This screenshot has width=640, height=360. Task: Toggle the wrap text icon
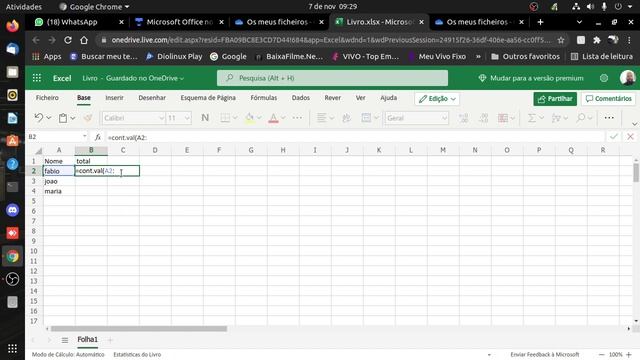click(347, 118)
